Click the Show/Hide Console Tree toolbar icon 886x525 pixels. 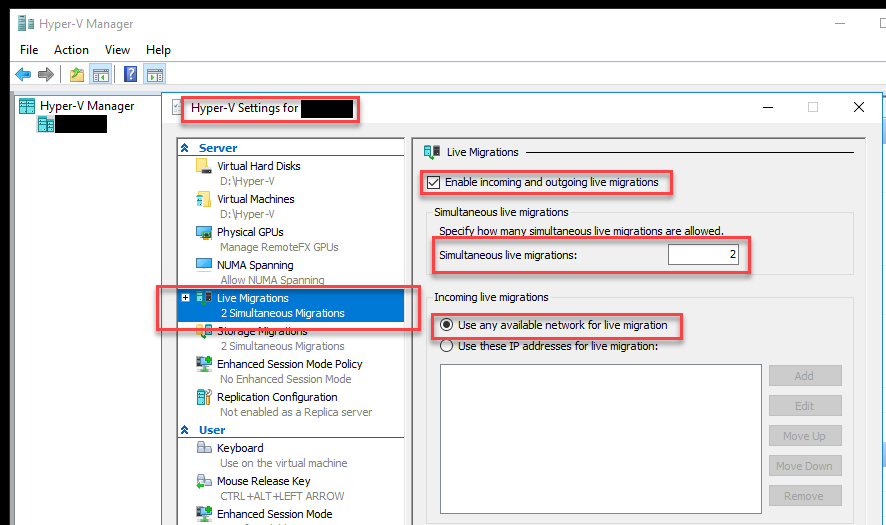[x=100, y=74]
